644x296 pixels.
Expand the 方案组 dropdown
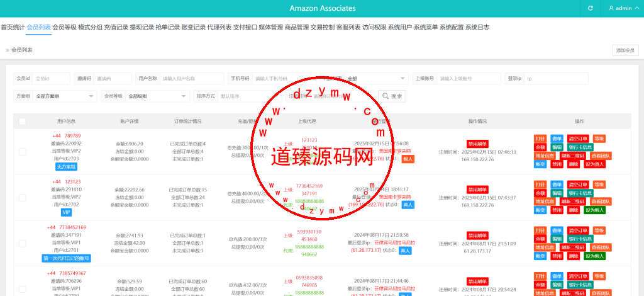[x=65, y=96]
